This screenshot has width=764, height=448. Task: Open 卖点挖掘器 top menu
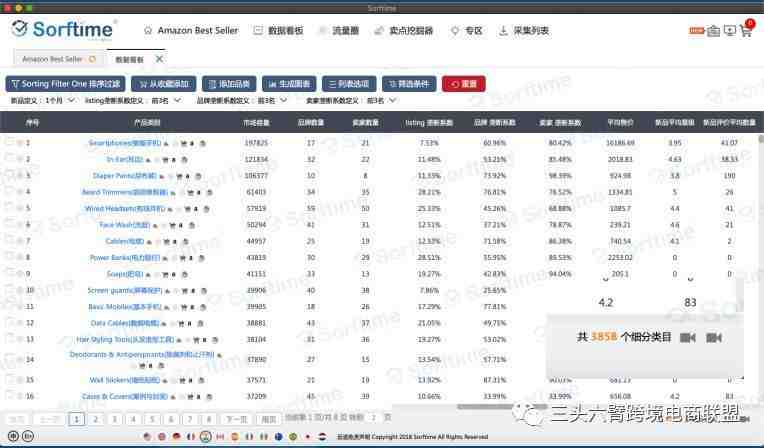[403, 31]
